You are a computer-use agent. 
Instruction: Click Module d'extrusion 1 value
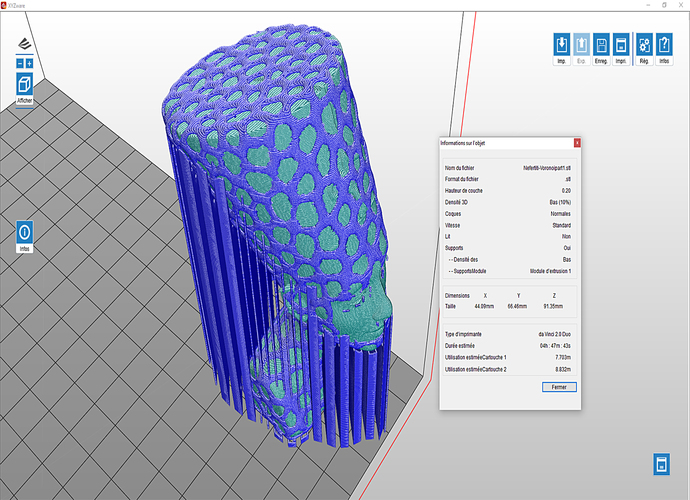(550, 271)
